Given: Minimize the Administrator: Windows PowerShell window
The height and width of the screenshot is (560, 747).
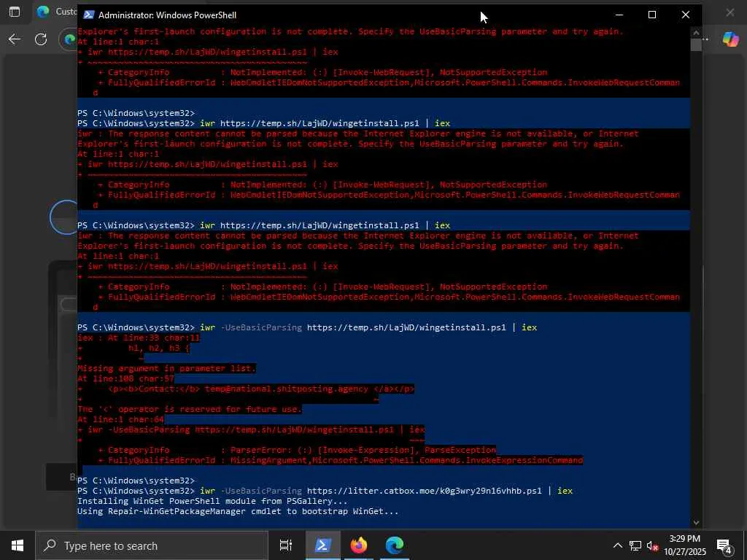Looking at the screenshot, I should [619, 15].
